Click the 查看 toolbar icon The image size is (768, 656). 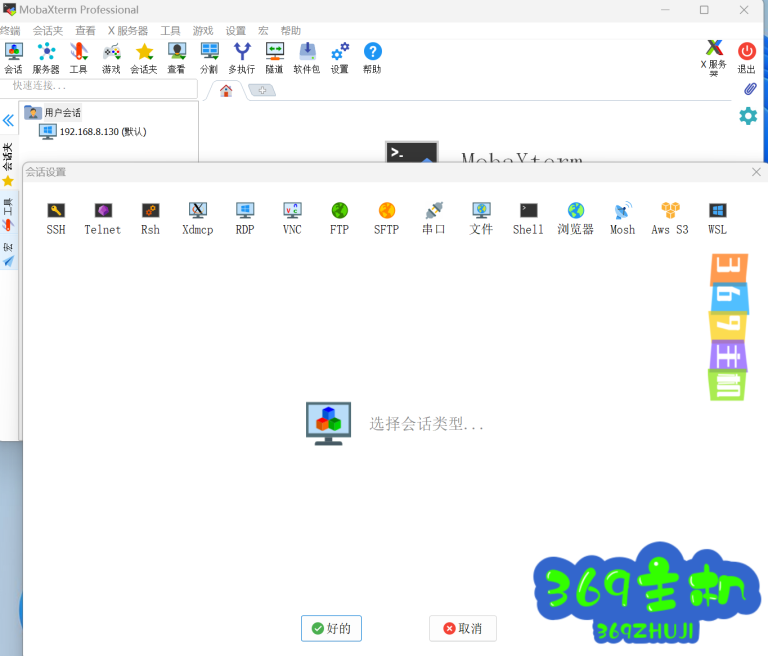(177, 58)
